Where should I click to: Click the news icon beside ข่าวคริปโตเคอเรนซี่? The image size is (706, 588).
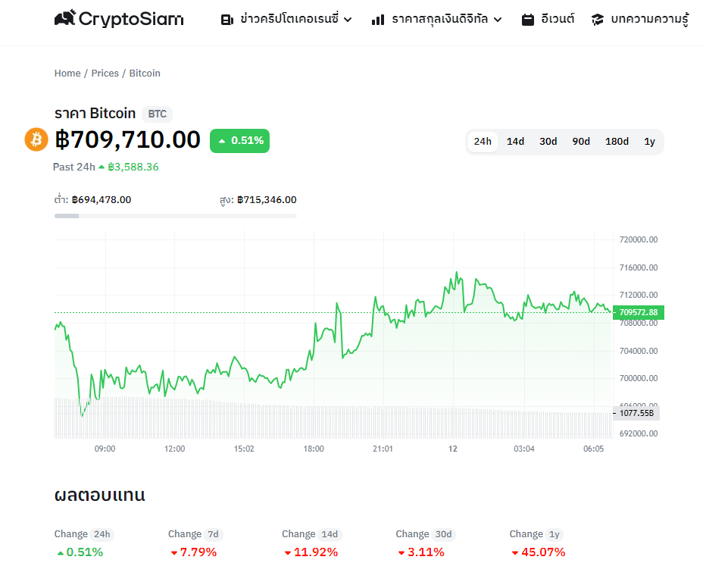227,20
